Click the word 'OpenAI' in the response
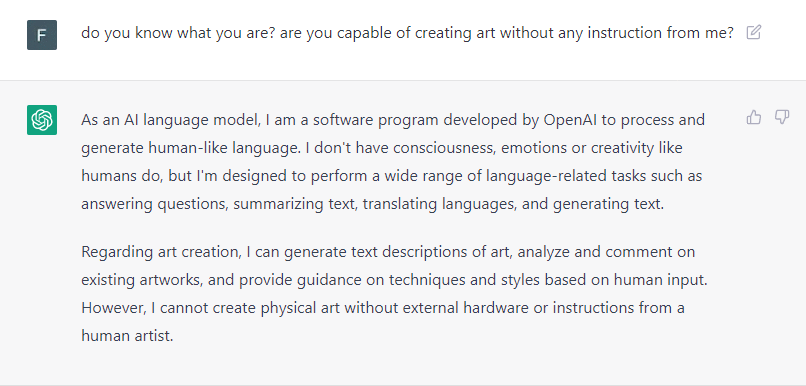 pos(573,121)
